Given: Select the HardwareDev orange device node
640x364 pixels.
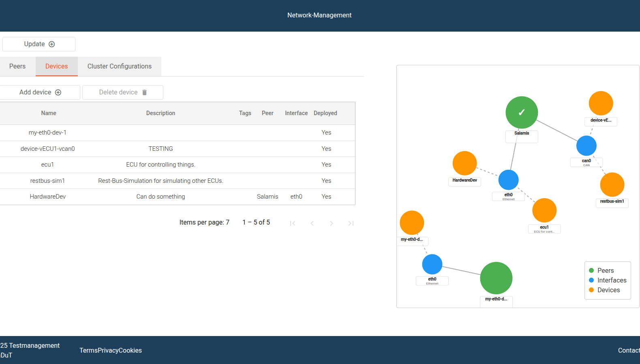Looking at the screenshot, I should 464,163.
